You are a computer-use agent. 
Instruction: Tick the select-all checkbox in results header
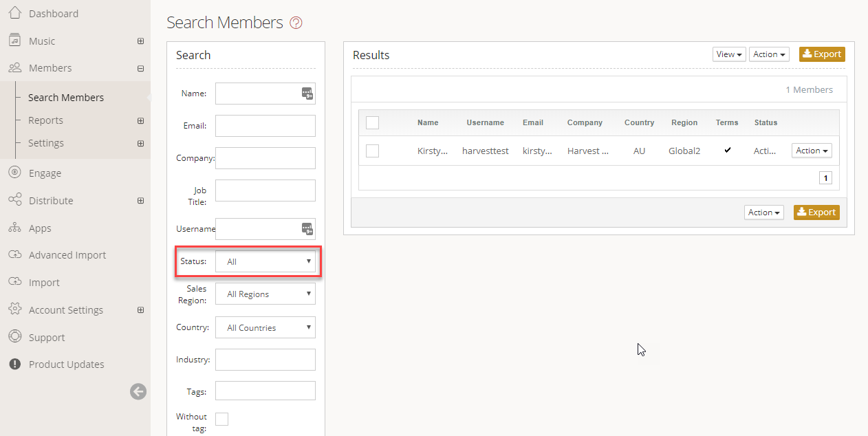[x=372, y=122]
